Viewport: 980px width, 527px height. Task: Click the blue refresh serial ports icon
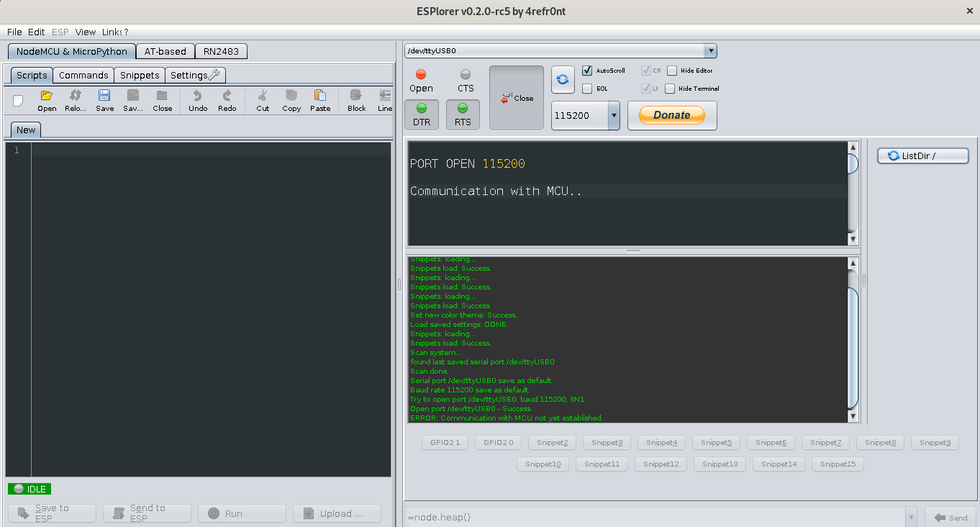[x=563, y=79]
